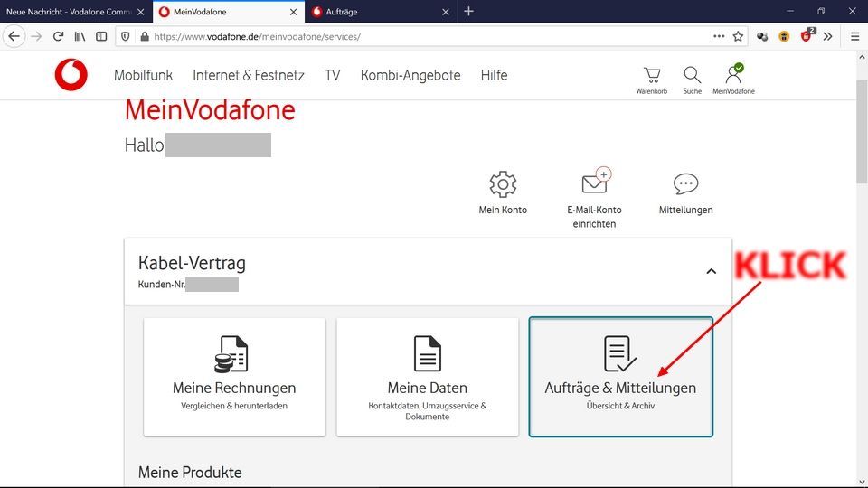Open the Firefox hamburger menu
868x488 pixels.
(x=854, y=36)
